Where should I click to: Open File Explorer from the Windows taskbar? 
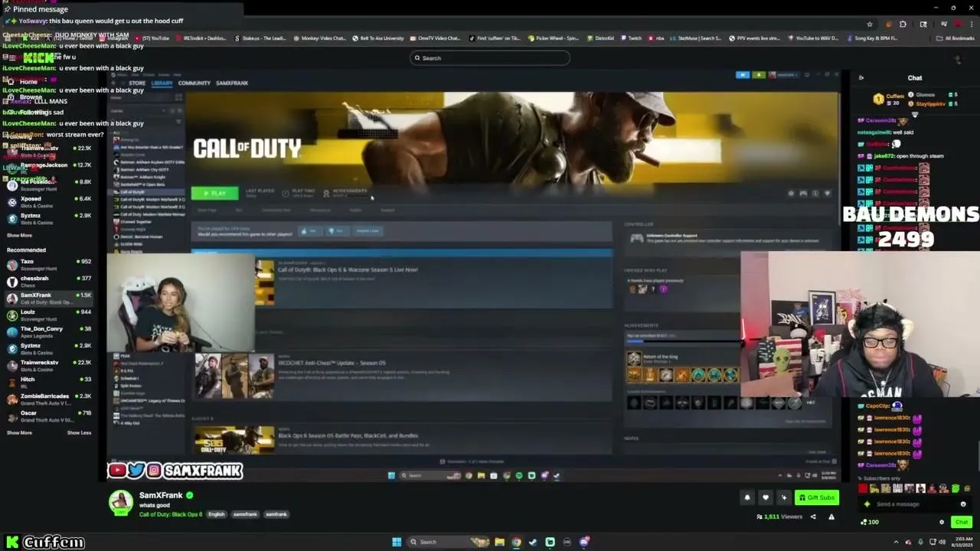coord(499,542)
